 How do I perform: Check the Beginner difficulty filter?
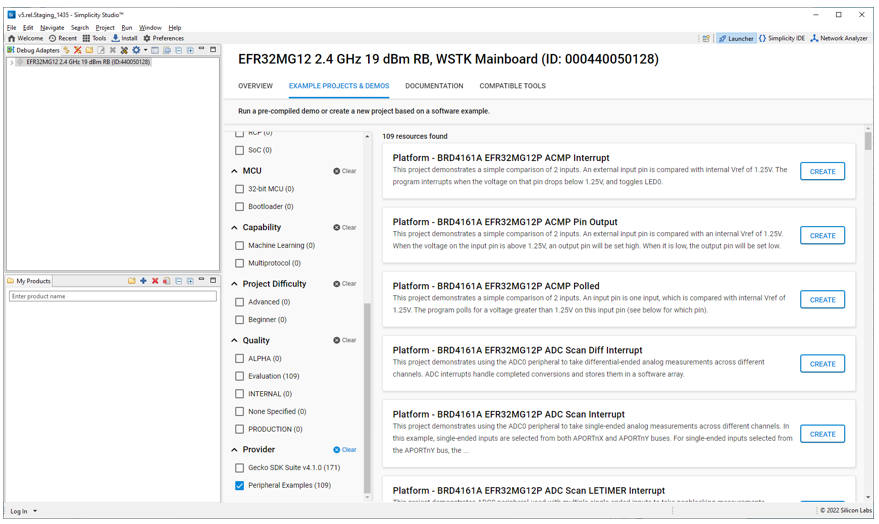239,319
